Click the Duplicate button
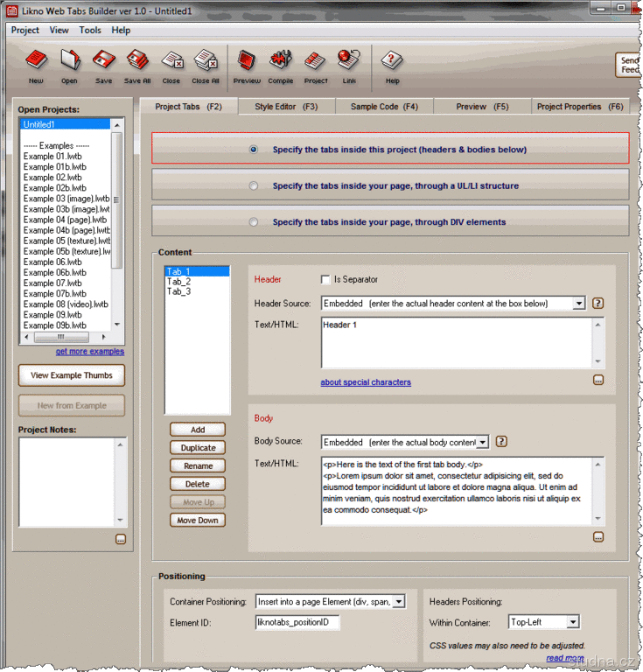 [x=198, y=447]
